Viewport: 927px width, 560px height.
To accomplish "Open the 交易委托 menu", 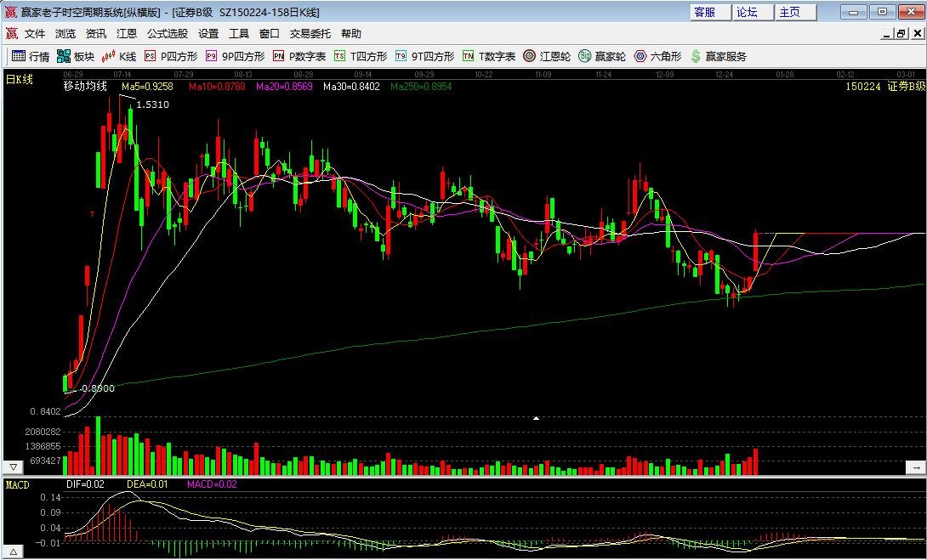I will [310, 34].
